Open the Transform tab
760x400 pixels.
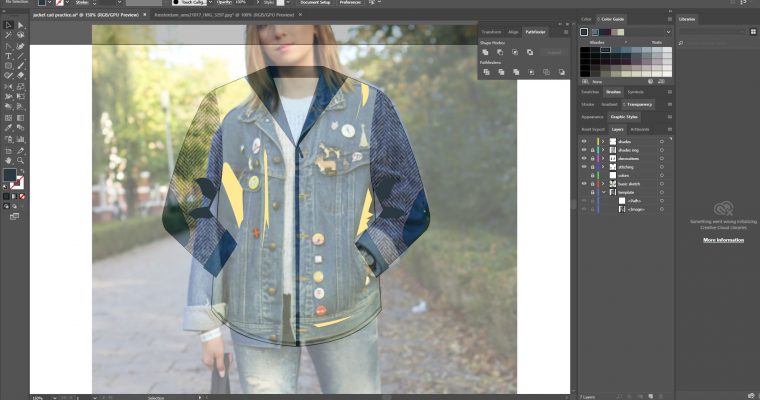coord(491,32)
